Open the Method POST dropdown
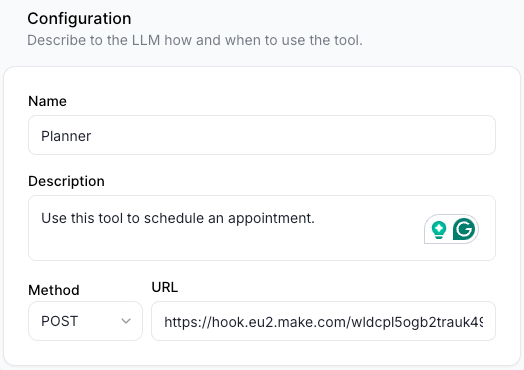The image size is (524, 370). [x=86, y=321]
